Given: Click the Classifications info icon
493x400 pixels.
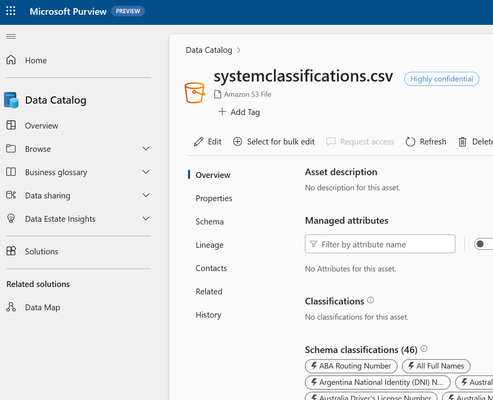Looking at the screenshot, I should [371, 300].
